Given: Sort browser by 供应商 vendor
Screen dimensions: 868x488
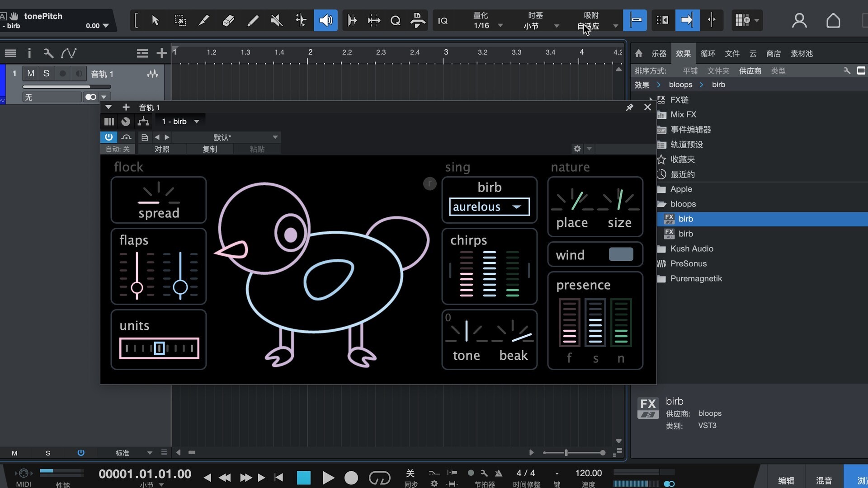Looking at the screenshot, I should [x=750, y=71].
